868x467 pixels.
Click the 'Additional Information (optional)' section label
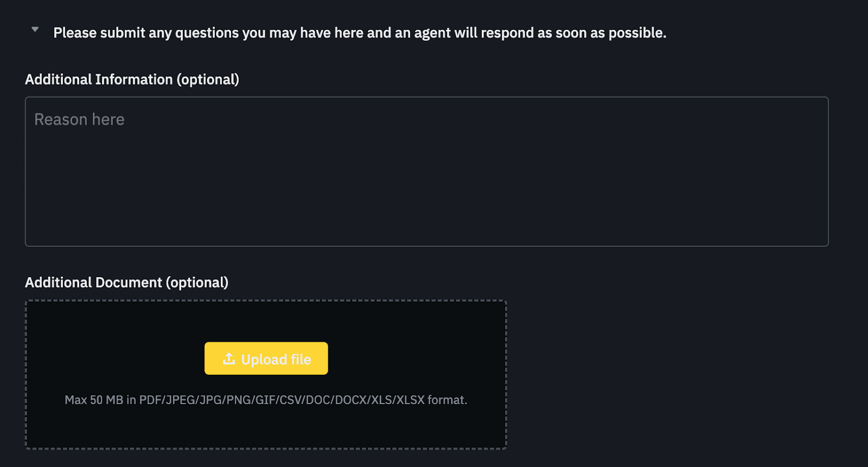click(x=132, y=79)
